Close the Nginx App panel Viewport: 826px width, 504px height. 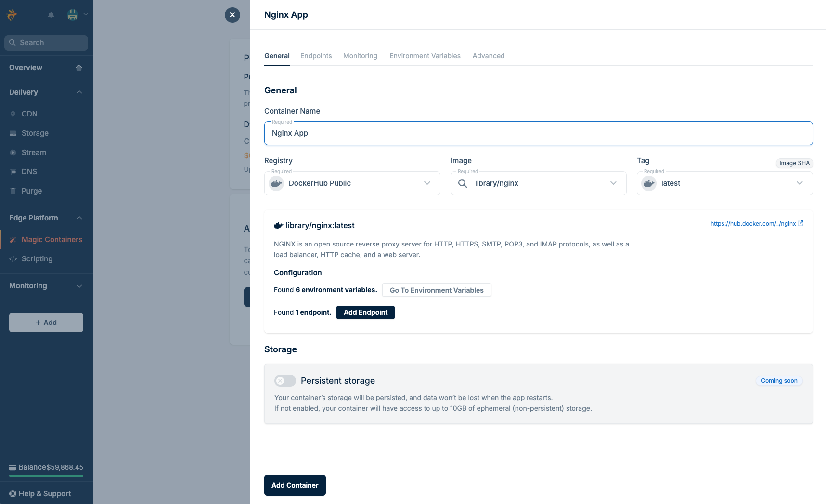[232, 15]
